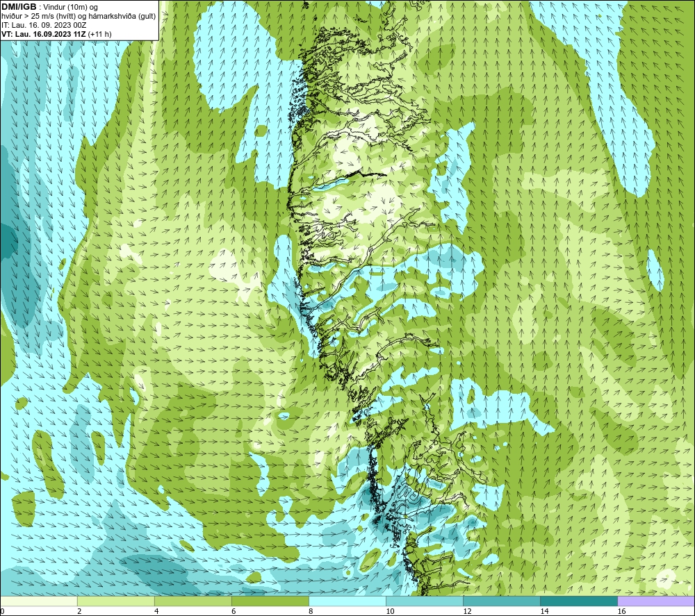Click the "VT: Lau. 16.09.2023 11Z" valid time
The height and width of the screenshot is (616, 695).
coord(44,34)
